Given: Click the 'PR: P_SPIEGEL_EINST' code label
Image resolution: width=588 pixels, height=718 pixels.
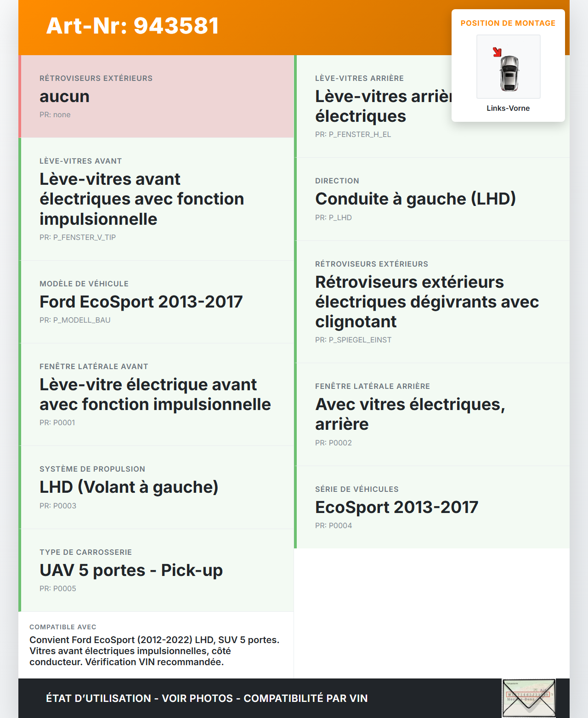Looking at the screenshot, I should [353, 340].
